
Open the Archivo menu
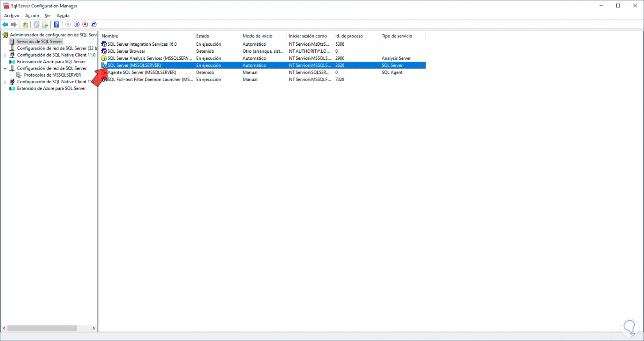pyautogui.click(x=12, y=16)
